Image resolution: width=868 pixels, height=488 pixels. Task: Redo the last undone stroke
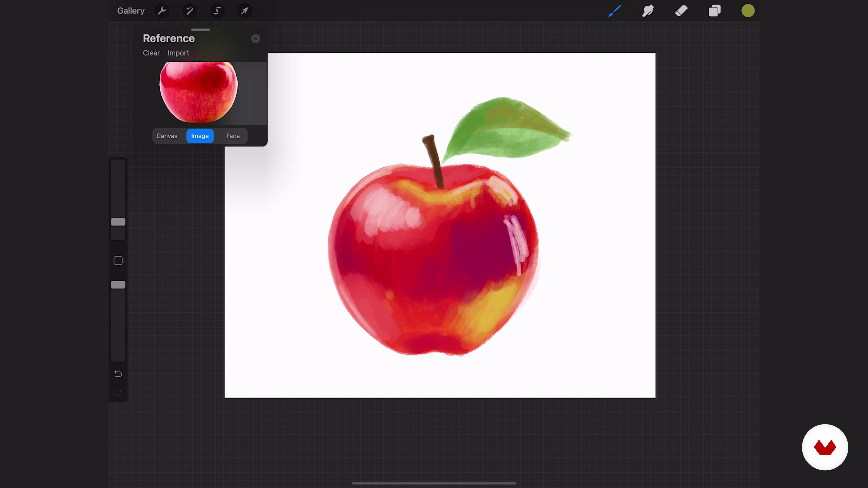coord(118,393)
